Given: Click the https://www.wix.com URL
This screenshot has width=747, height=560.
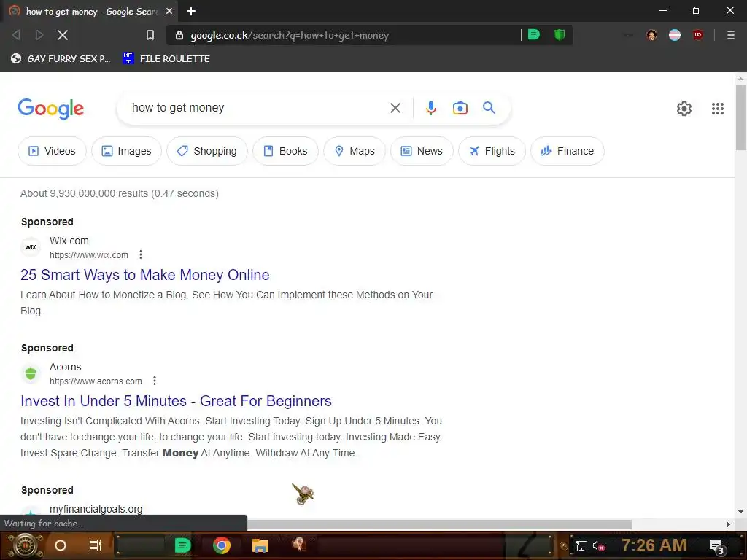Looking at the screenshot, I should point(88,255).
